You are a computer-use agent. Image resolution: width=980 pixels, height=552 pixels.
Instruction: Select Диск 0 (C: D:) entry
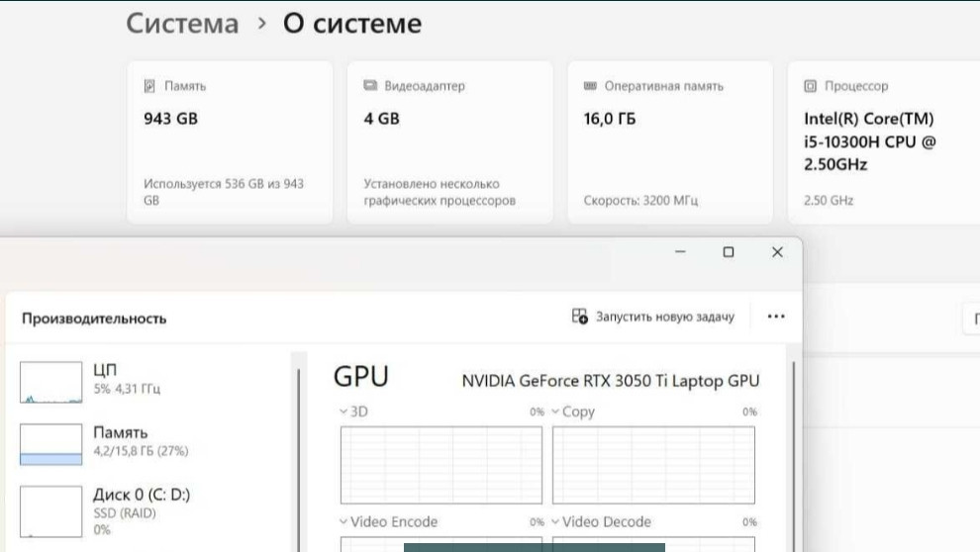150,510
